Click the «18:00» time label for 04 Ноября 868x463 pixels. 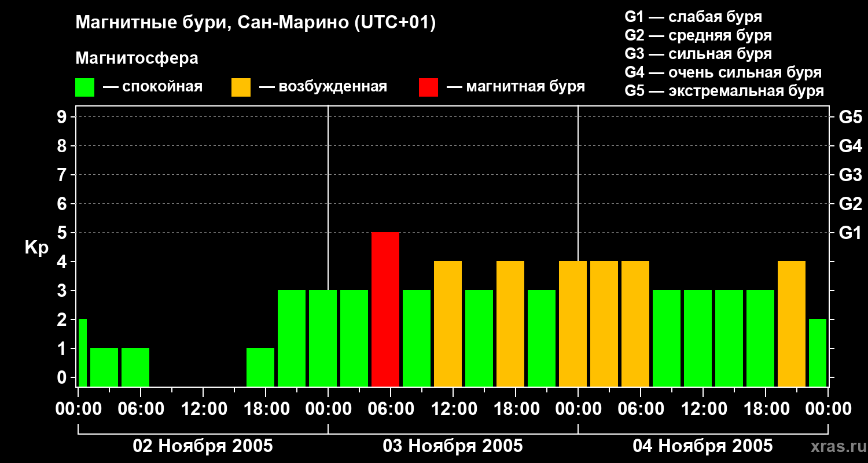tap(766, 409)
